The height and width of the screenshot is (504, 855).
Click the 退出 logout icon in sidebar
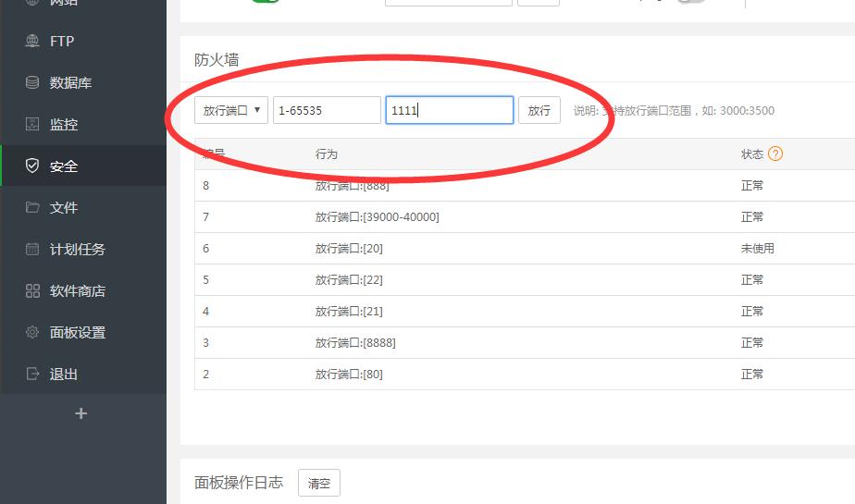coord(32,374)
